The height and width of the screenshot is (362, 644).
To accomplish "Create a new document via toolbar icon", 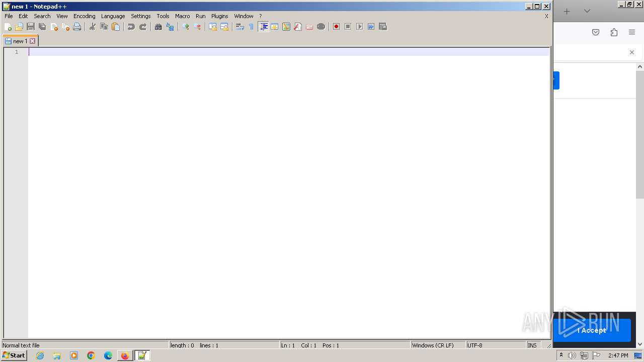I will coord(8,27).
